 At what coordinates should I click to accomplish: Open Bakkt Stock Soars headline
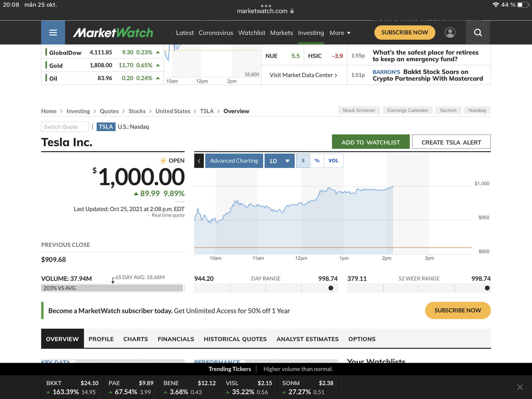(x=428, y=75)
